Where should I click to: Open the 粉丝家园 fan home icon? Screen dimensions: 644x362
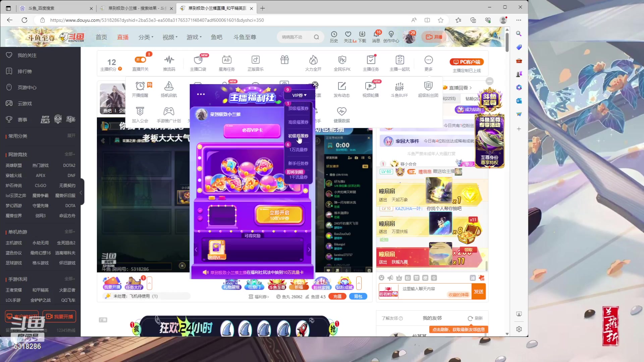(321, 284)
